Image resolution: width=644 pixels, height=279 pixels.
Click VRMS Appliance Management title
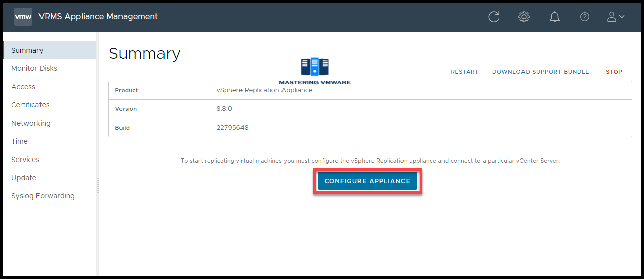click(x=98, y=17)
